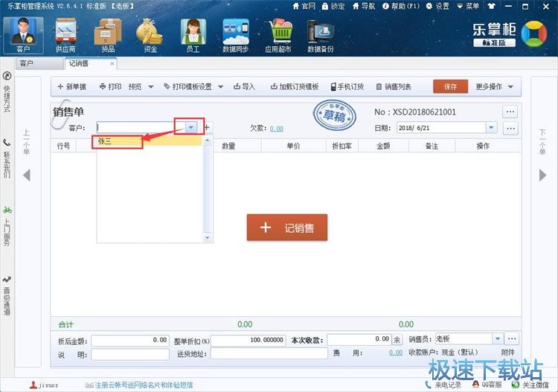The height and width of the screenshot is (392, 558).
Task: Click the 本次收款 input field
Action: (359, 340)
